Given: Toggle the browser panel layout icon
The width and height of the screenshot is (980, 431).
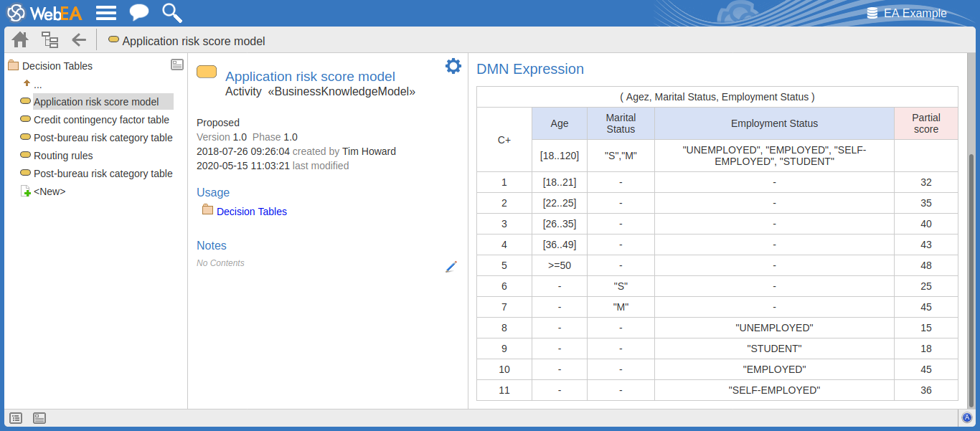Looking at the screenshot, I should (177, 65).
